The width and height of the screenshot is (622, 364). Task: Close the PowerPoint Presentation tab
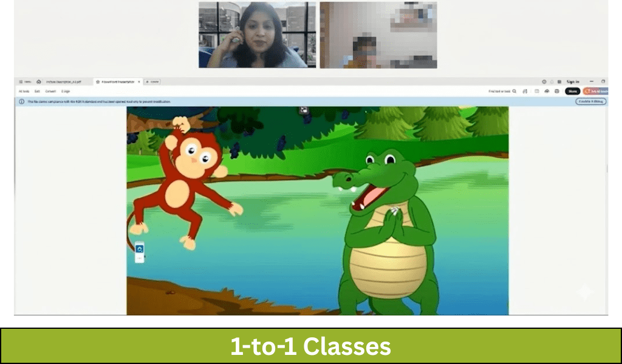(x=139, y=81)
